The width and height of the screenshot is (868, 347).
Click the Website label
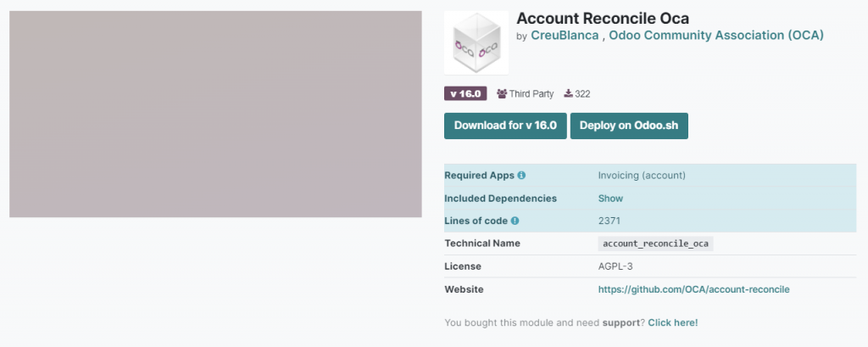tap(465, 289)
